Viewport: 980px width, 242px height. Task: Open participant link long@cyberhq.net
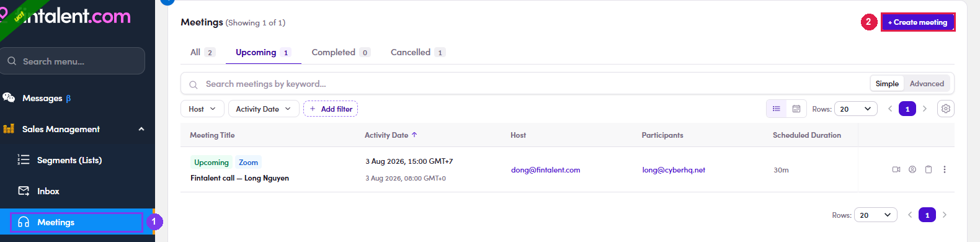[674, 170]
